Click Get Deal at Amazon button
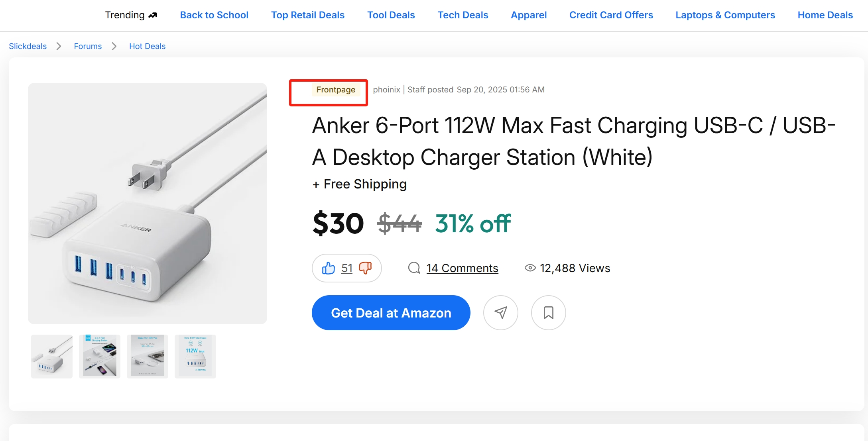 (x=391, y=313)
